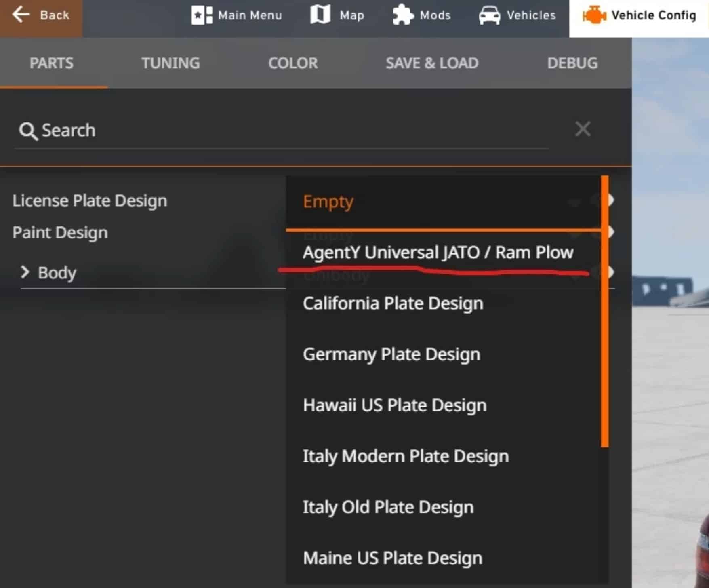Open the COLOR tab
This screenshot has width=709, height=588.
pos(293,63)
